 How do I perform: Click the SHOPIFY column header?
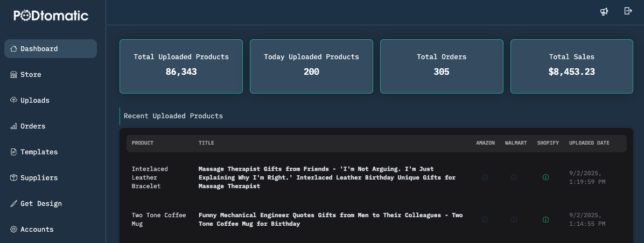tap(548, 143)
